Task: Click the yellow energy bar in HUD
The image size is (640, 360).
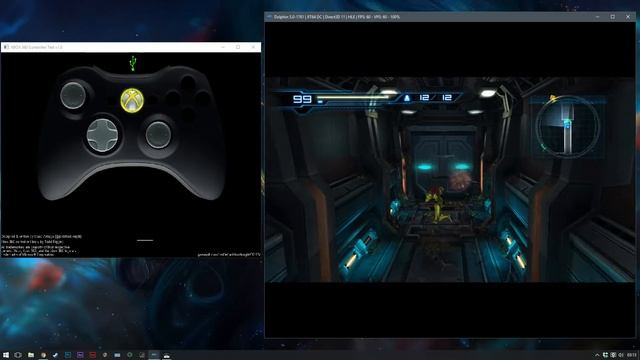Action: pyautogui.click(x=354, y=97)
